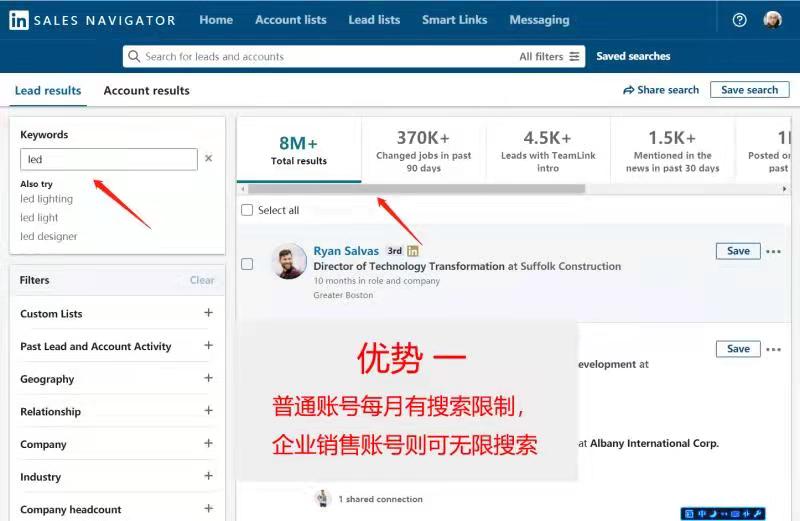Try the suggestion led lighting
This screenshot has height=521, width=800.
click(x=46, y=199)
